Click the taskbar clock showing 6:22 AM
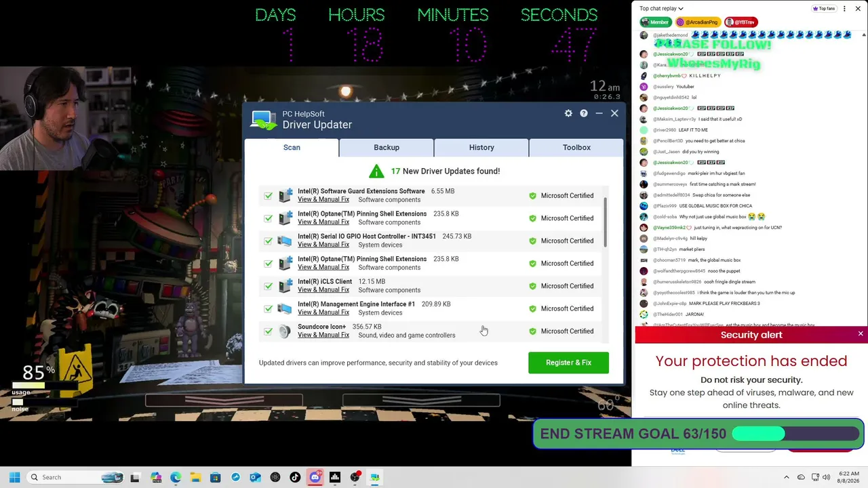 (x=848, y=477)
